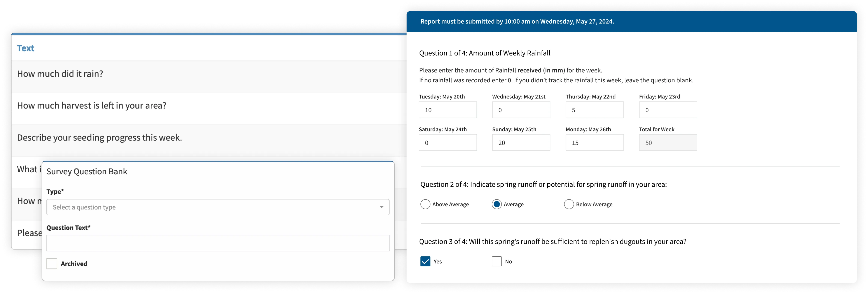Edit Tuesday May 20th rainfall value
868x294 pixels.
[448, 109]
